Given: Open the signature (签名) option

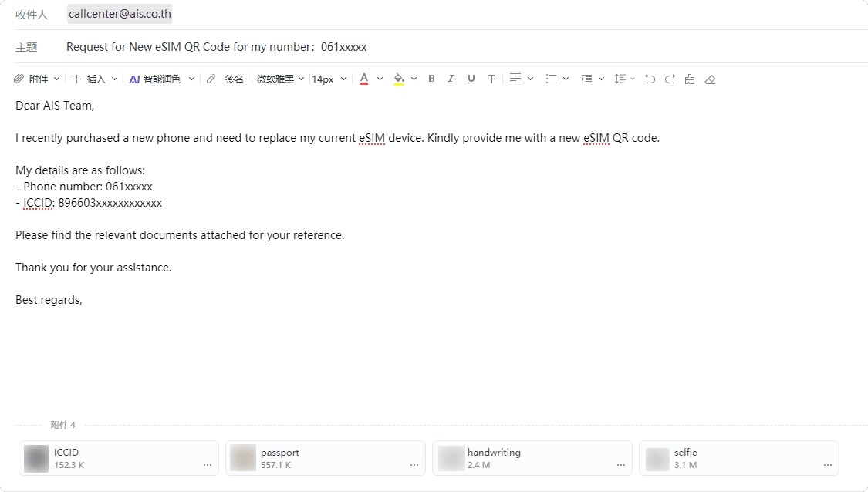Looking at the screenshot, I should [x=234, y=79].
